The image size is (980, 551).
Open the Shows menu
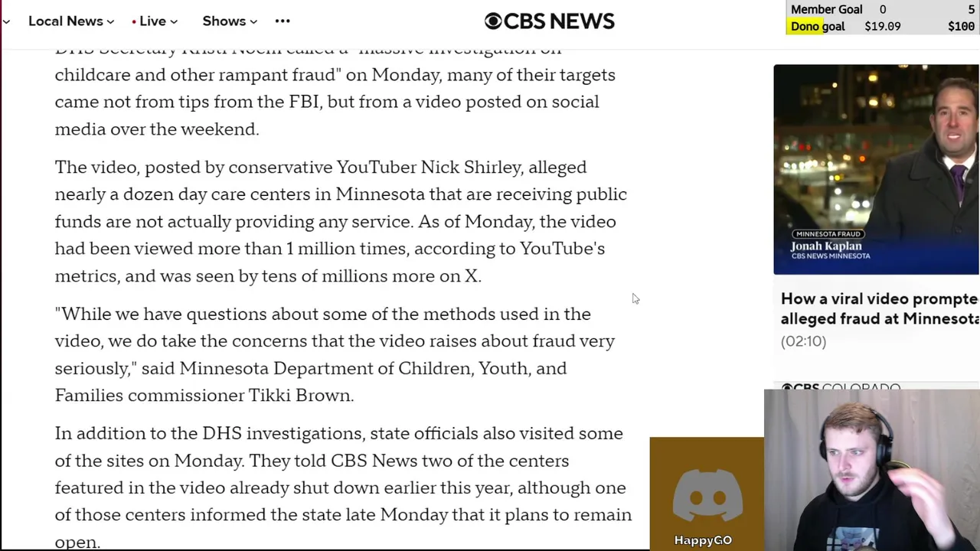point(224,21)
